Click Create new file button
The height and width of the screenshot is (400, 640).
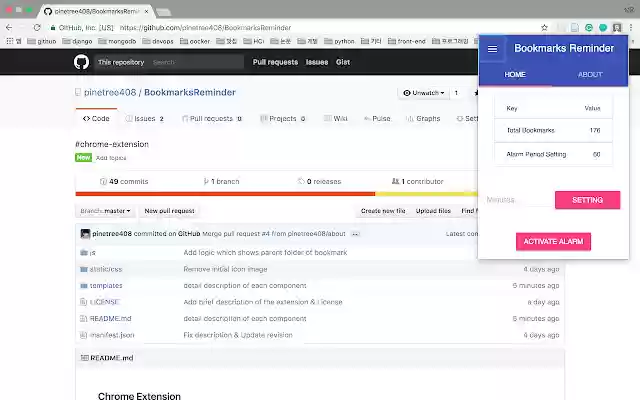tap(383, 211)
